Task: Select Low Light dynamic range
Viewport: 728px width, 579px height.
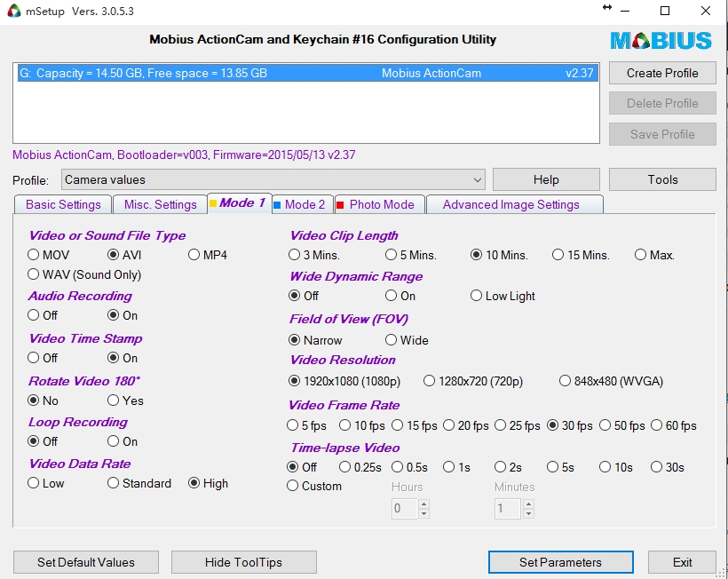Action: [502, 296]
